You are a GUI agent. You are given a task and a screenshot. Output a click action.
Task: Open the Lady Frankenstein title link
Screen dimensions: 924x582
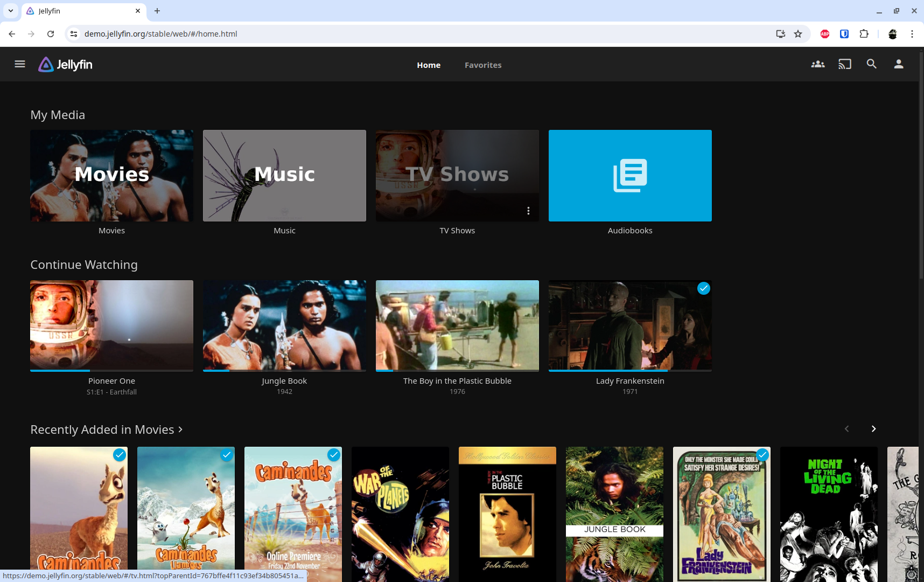[630, 381]
